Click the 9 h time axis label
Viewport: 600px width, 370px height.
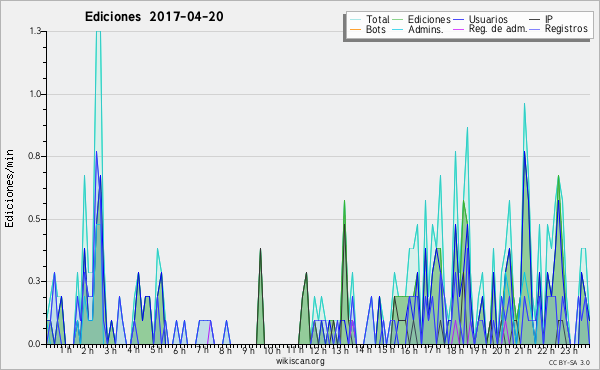(x=248, y=350)
